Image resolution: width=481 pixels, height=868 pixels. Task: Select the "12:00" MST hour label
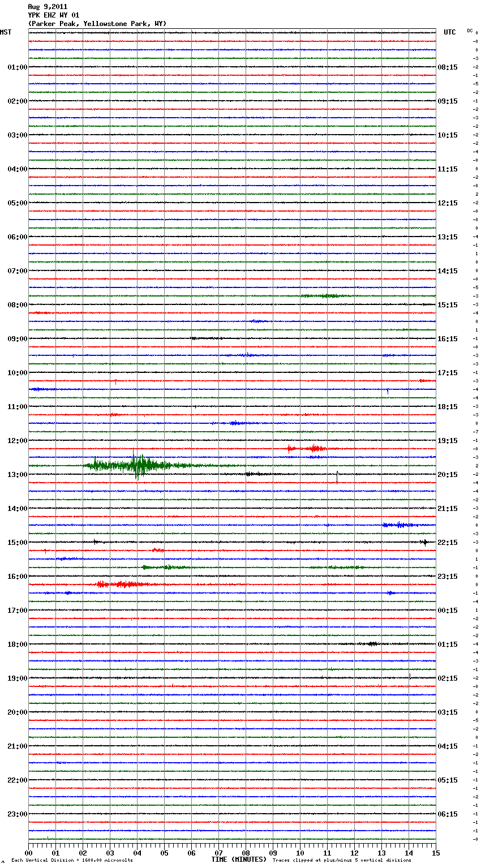coord(18,441)
